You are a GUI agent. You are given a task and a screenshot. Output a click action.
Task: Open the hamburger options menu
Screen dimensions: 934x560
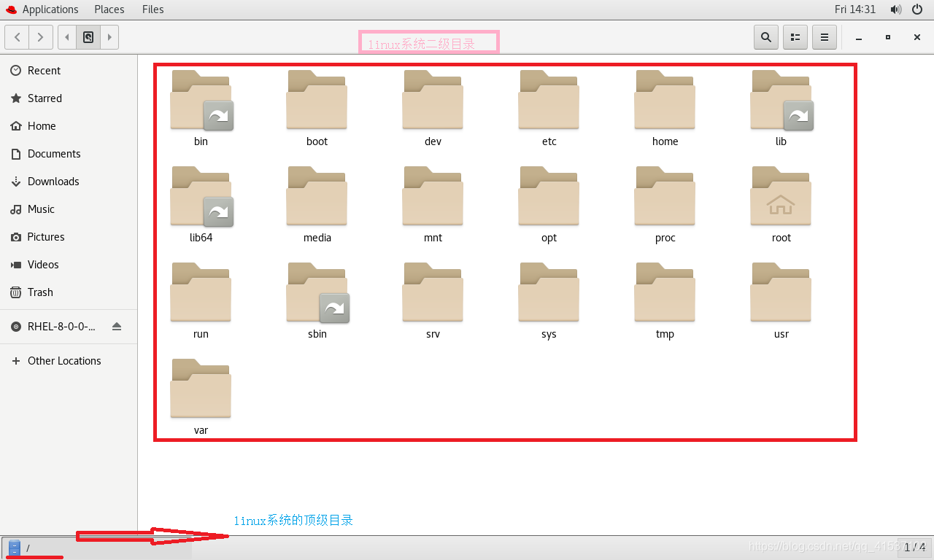coord(825,37)
